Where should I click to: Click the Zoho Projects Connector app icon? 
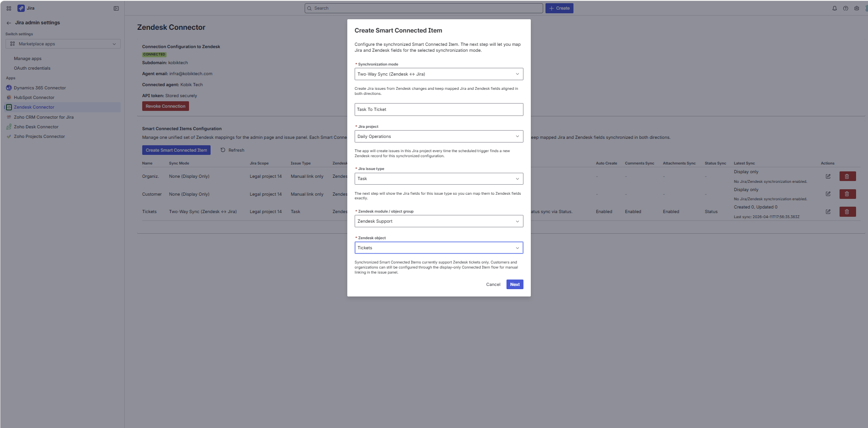pyautogui.click(x=9, y=137)
